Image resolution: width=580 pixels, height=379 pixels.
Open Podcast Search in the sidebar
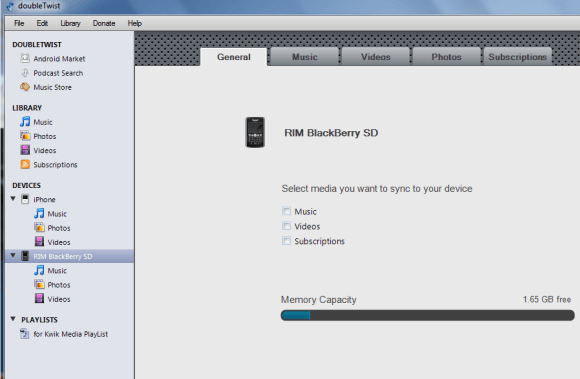[x=58, y=73]
